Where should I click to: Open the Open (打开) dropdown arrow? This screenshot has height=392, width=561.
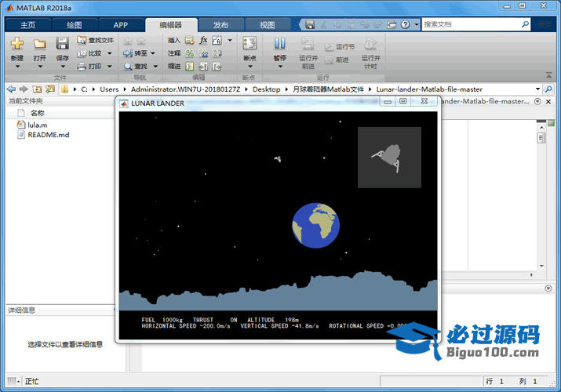pos(40,67)
